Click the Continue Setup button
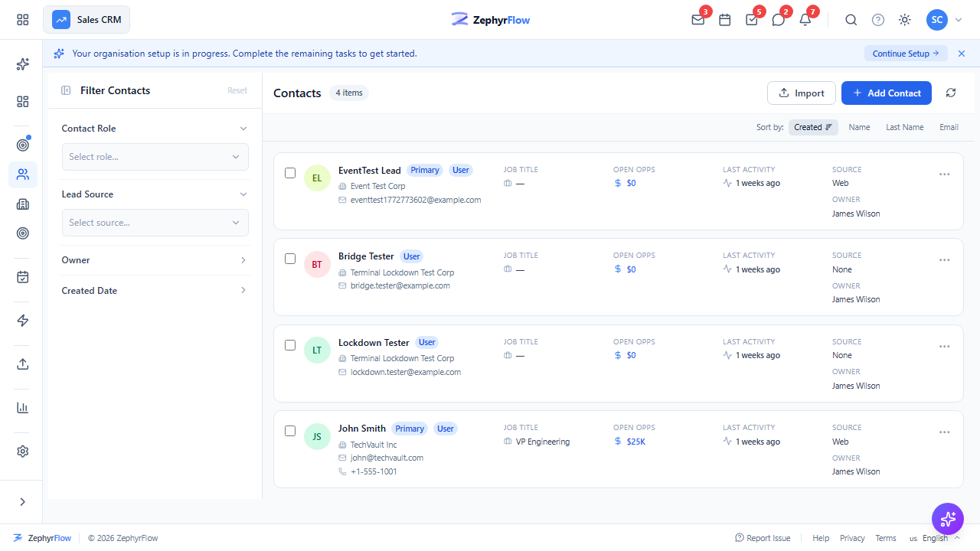Viewport: 980px width, 551px height. pos(906,54)
